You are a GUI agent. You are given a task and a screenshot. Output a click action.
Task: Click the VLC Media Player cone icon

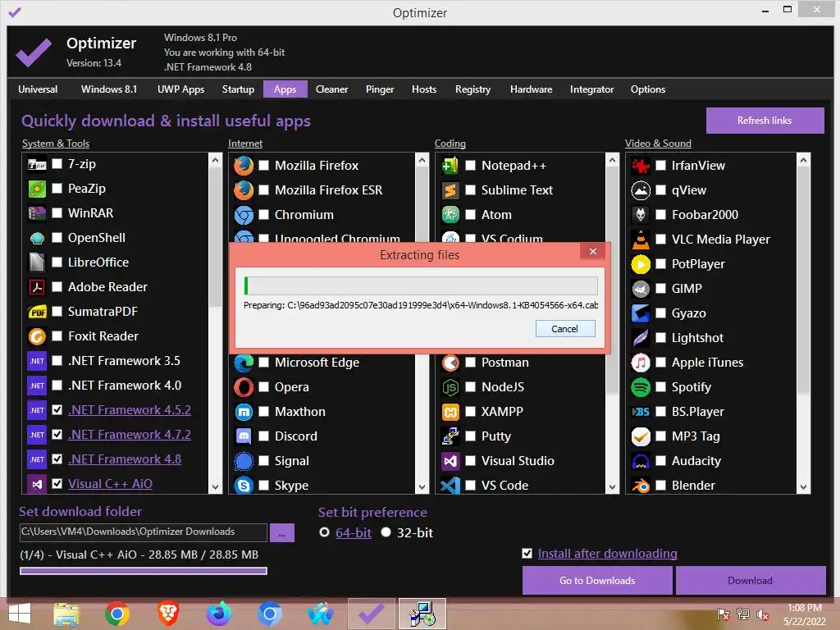(x=641, y=240)
